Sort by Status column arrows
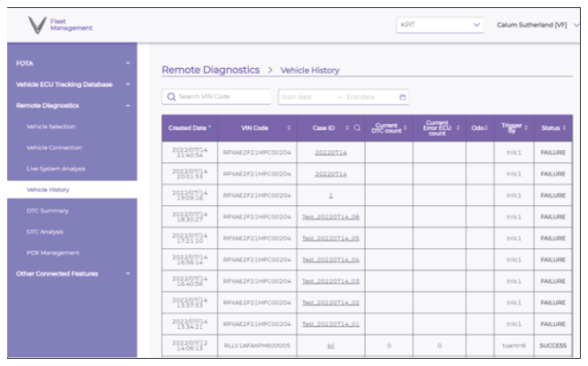588x366 pixels. (564, 128)
